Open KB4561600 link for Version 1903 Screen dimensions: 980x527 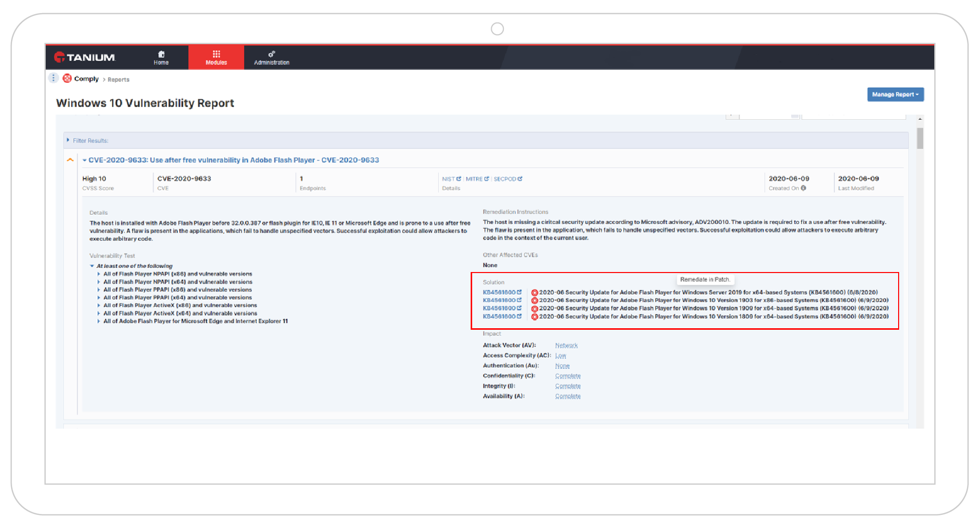pos(502,300)
